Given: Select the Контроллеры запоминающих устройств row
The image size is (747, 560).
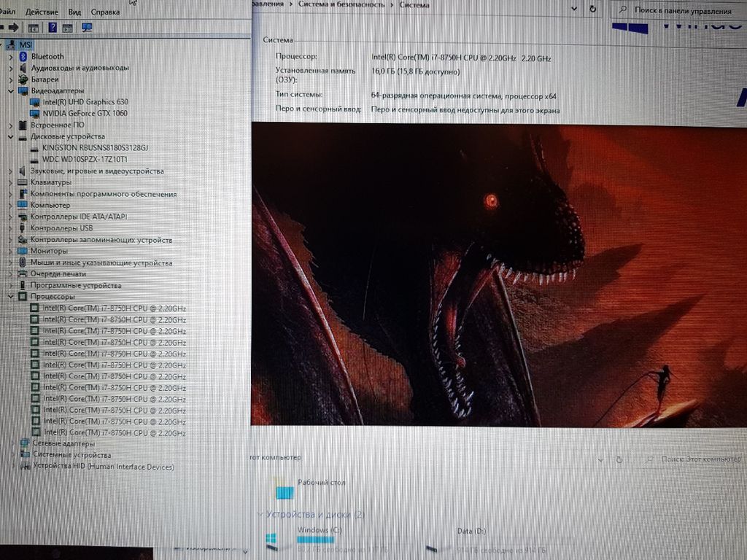Looking at the screenshot, I should 101,239.
